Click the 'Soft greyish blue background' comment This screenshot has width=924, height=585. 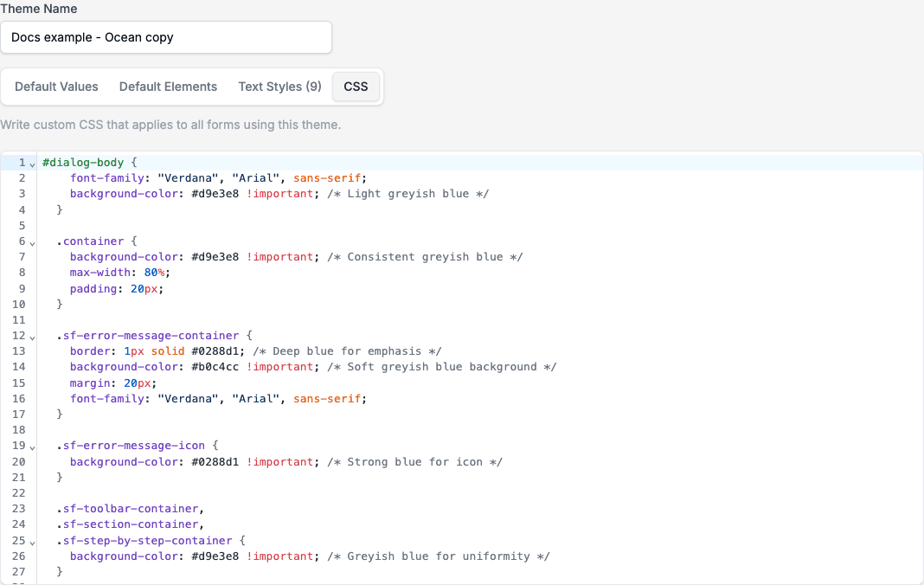pos(443,367)
